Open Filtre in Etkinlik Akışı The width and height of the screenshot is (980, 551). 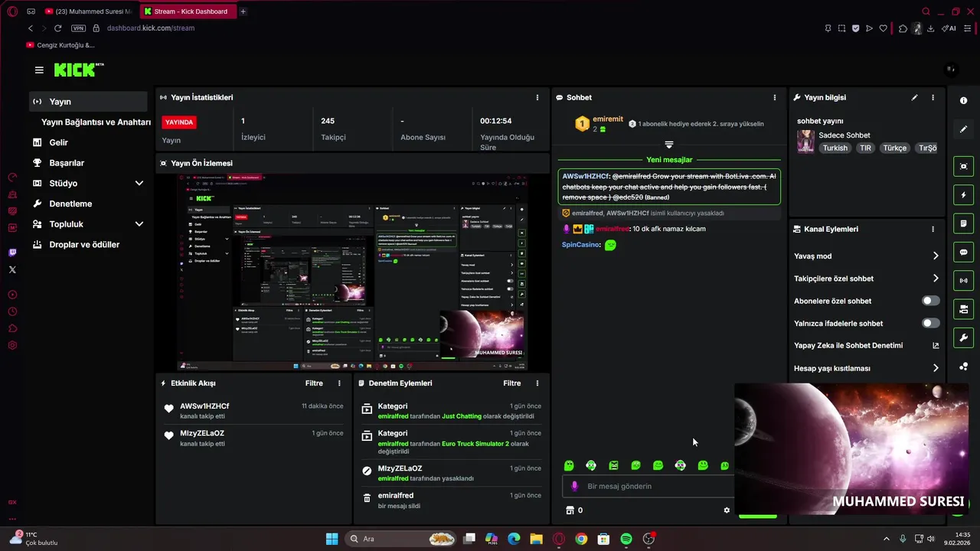[314, 383]
